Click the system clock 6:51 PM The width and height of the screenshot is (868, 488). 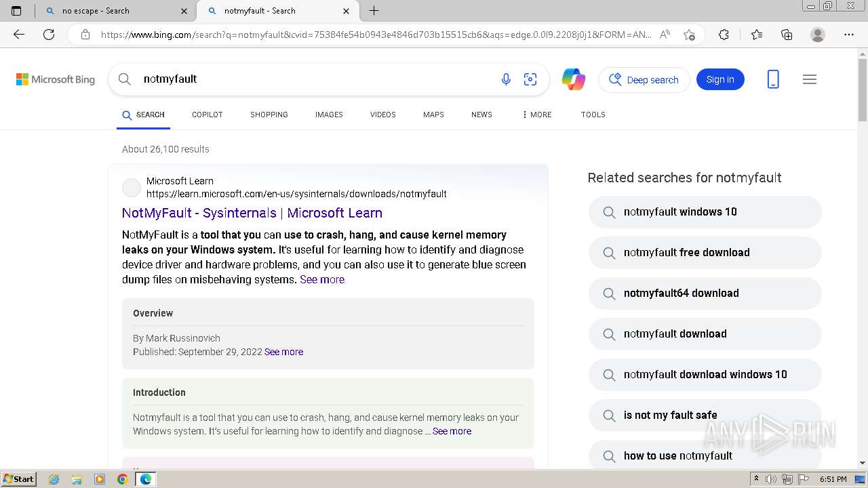point(833,479)
